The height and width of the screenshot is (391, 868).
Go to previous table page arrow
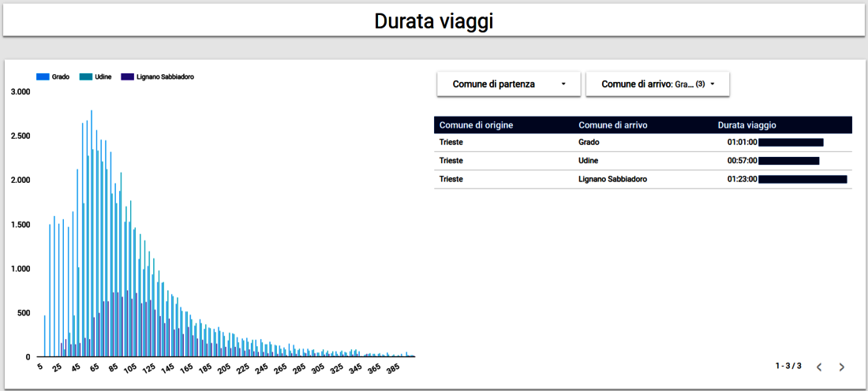[819, 367]
